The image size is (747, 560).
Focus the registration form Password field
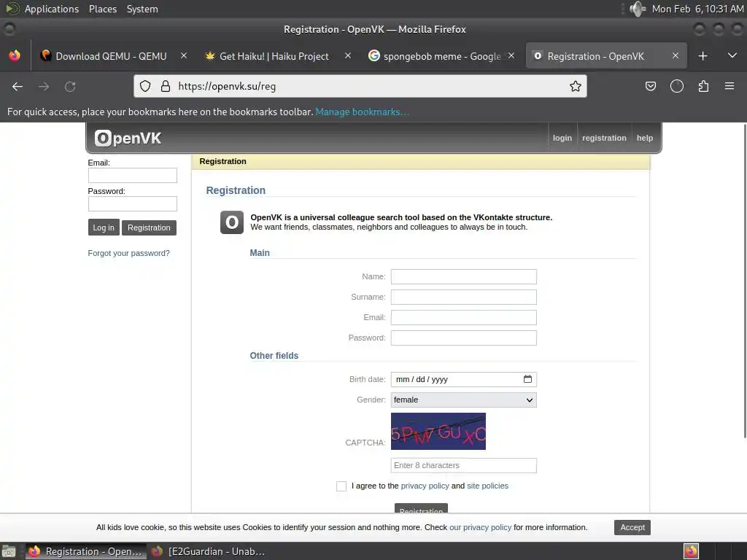(x=463, y=338)
